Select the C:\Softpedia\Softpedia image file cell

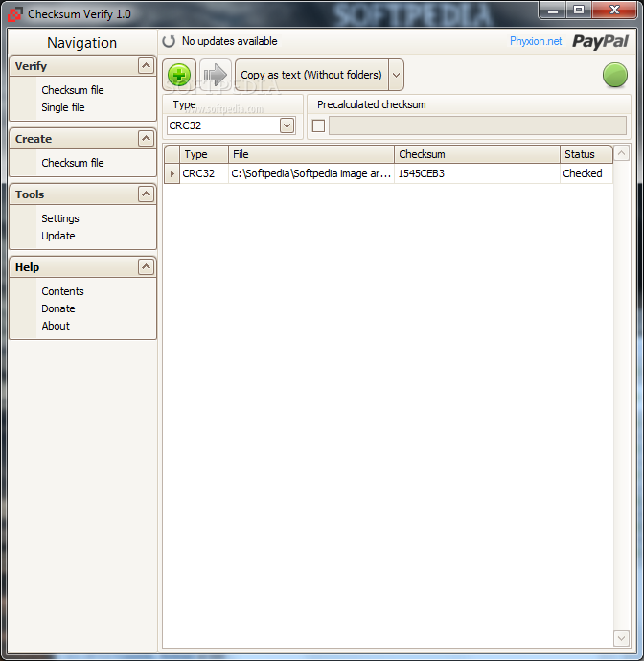[x=311, y=173]
